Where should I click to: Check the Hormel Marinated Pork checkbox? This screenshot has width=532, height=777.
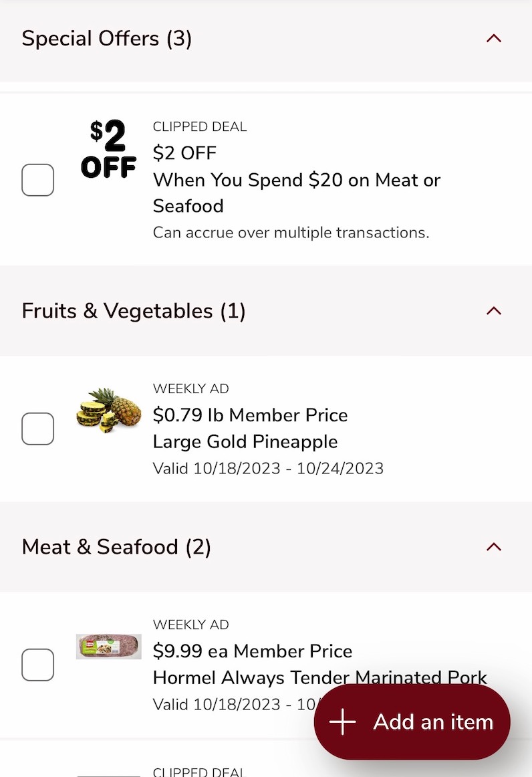[37, 665]
